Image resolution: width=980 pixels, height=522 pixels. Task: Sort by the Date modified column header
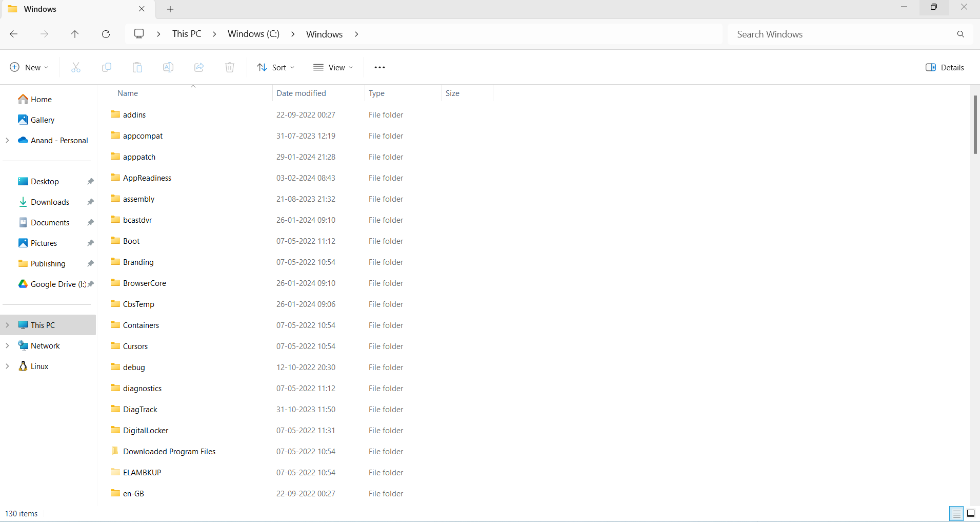tap(301, 93)
